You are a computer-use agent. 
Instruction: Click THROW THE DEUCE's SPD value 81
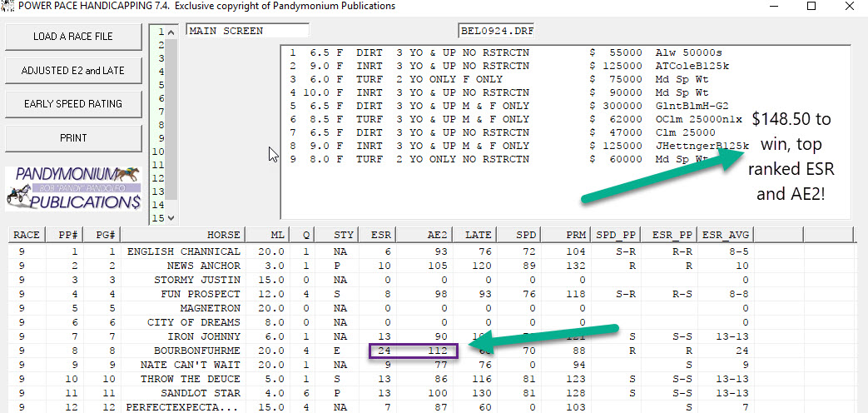pyautogui.click(x=529, y=379)
